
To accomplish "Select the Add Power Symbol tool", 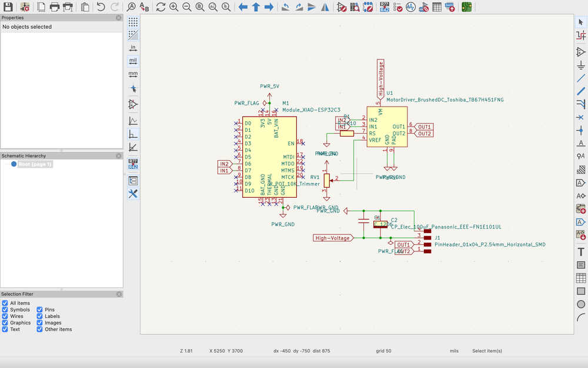I will [x=581, y=65].
